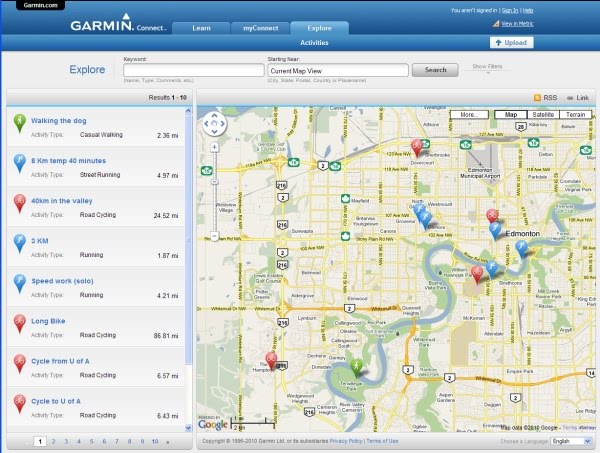Screen dimensions: 600x453
Task: Click the results list scroll-up arrow
Action: click(188, 111)
